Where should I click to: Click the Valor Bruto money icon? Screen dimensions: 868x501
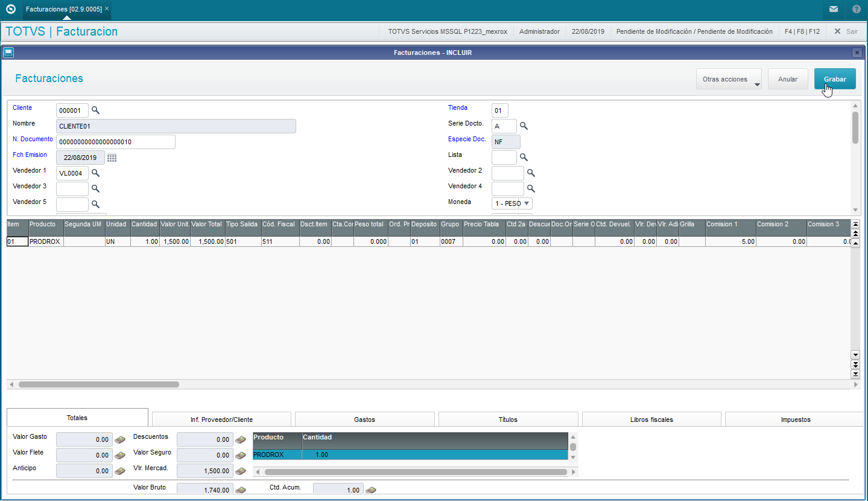(241, 490)
